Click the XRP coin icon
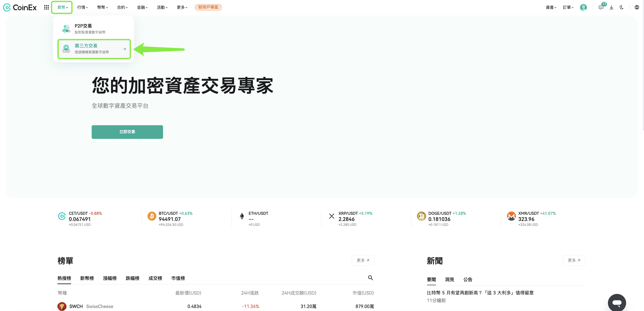This screenshot has height=311, width=644. 332,216
